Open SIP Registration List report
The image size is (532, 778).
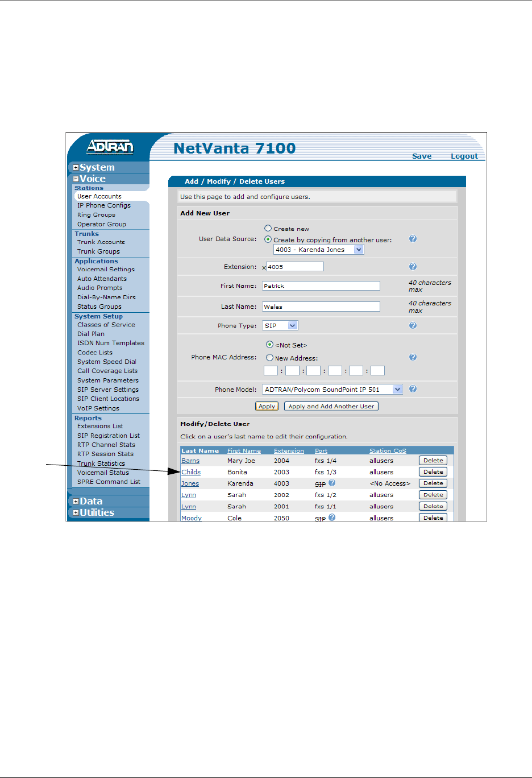[109, 436]
